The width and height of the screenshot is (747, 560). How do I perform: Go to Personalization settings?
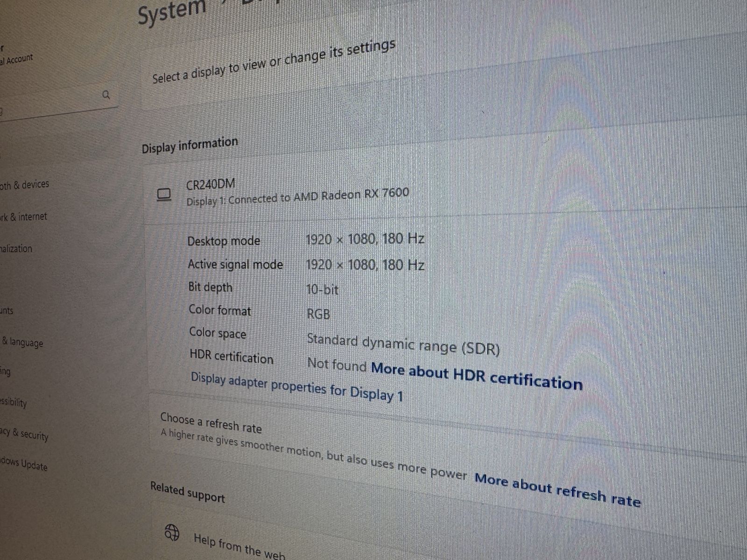16,249
